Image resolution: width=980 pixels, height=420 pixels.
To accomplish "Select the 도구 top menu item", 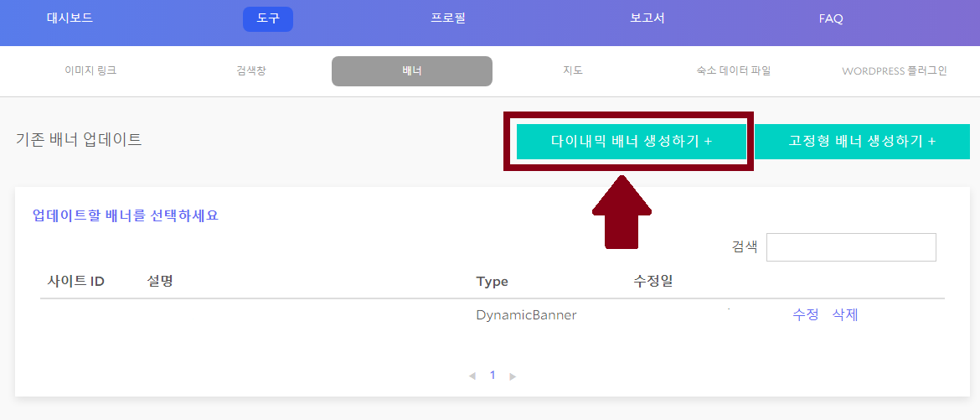I will 267,18.
